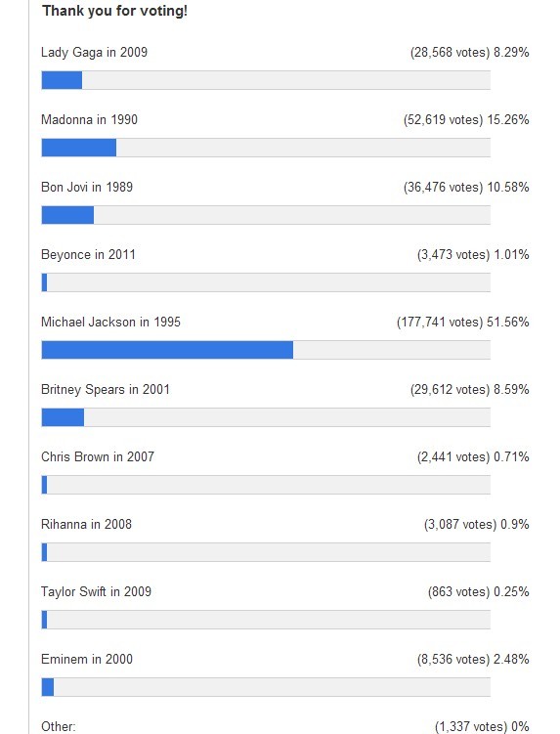Select the Eminem blue result bar

[48, 687]
